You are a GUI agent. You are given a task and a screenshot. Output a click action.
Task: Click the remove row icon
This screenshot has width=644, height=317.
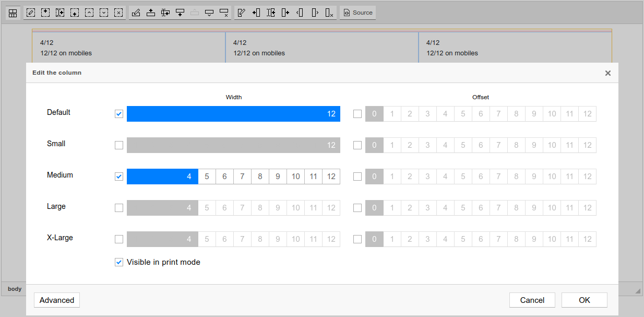coord(224,13)
